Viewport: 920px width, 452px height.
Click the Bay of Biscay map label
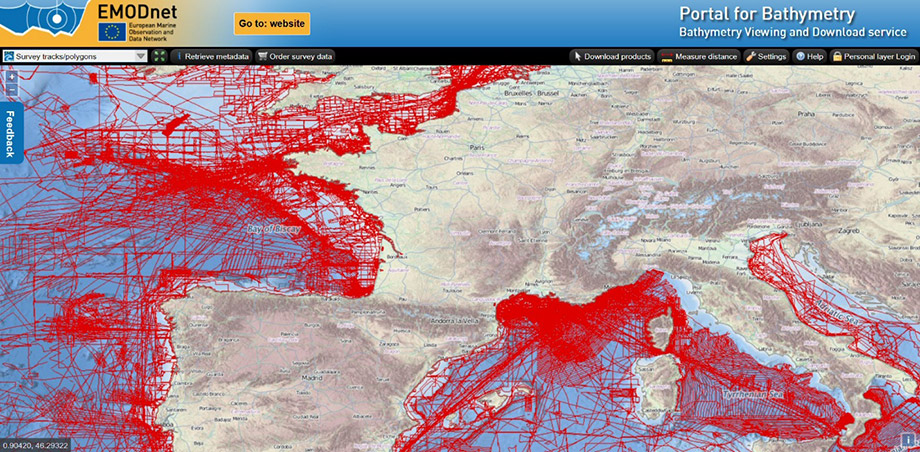pos(273,228)
